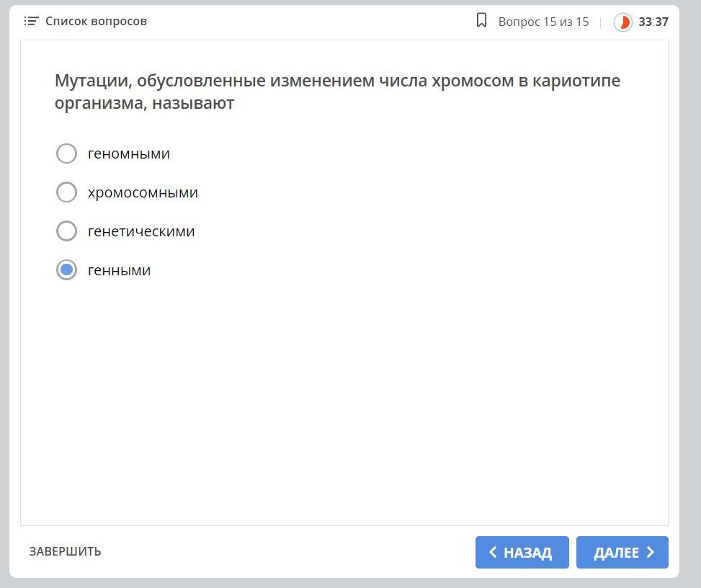This screenshot has height=588, width=701.
Task: Pick the radio circle for "генетическими"
Action: coord(66,231)
